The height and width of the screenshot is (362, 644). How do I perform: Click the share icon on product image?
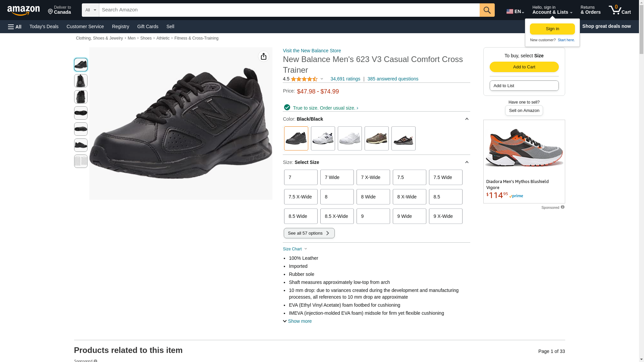(264, 56)
